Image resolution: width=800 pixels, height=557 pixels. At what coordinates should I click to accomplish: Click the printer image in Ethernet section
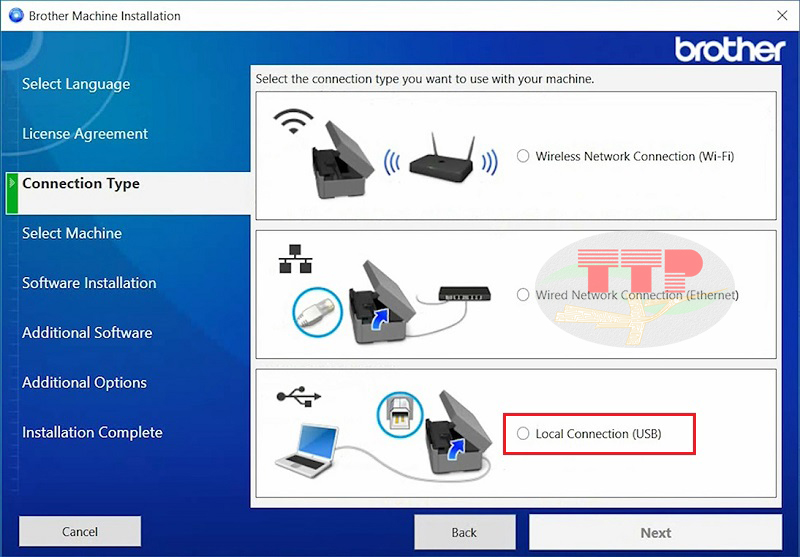(x=382, y=302)
